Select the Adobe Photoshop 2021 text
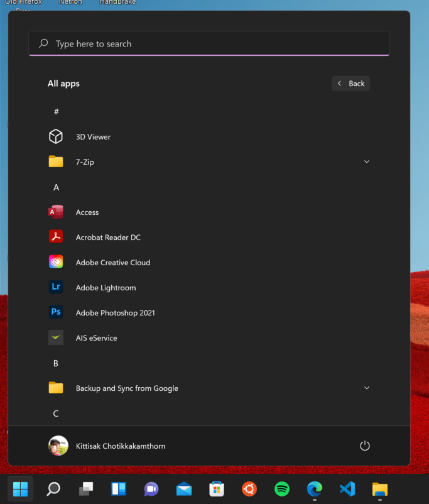 point(116,313)
